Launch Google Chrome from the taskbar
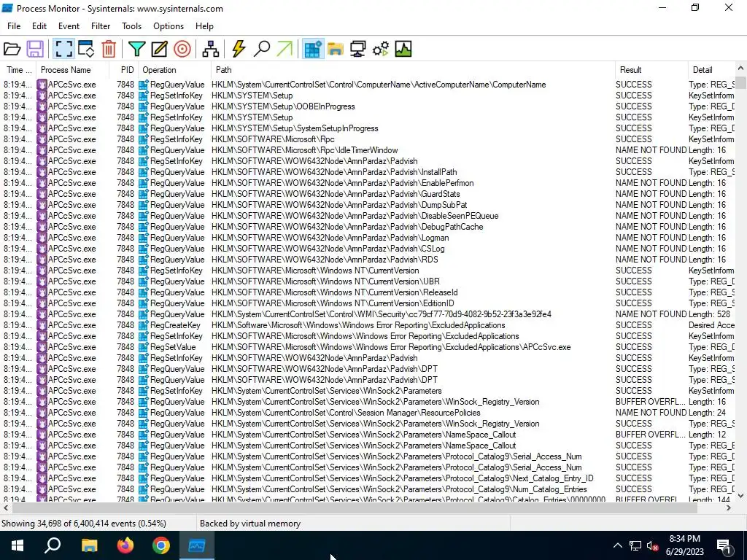This screenshot has width=747, height=560. coord(161,545)
